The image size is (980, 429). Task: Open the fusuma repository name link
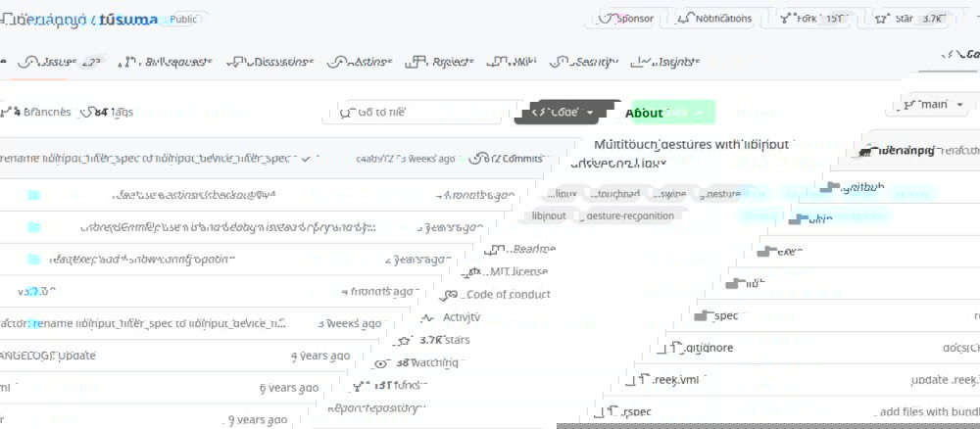128,20
